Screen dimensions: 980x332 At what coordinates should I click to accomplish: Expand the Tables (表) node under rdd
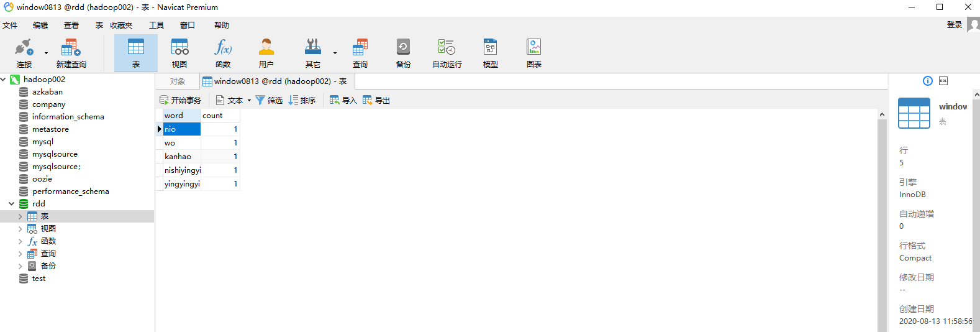(20, 216)
